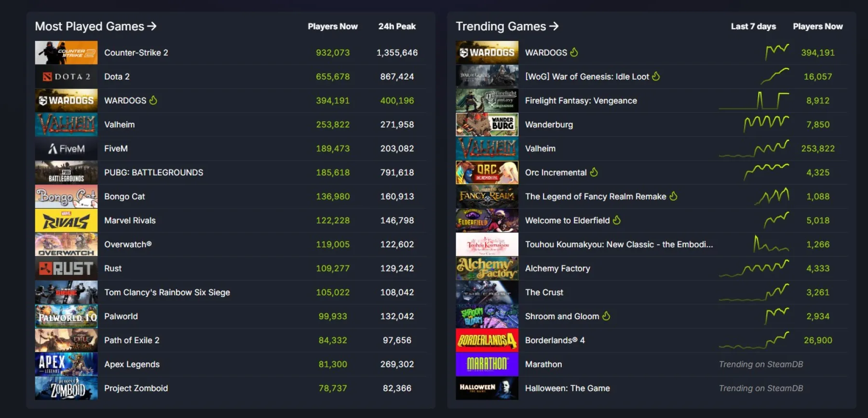Open the Firelight Fantasy logo image
Image resolution: width=868 pixels, height=418 pixels.
(x=487, y=100)
